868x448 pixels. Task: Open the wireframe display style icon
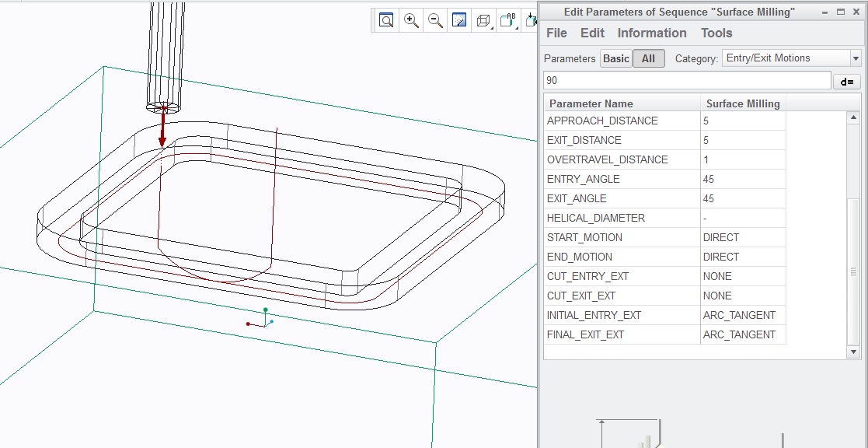(484, 20)
